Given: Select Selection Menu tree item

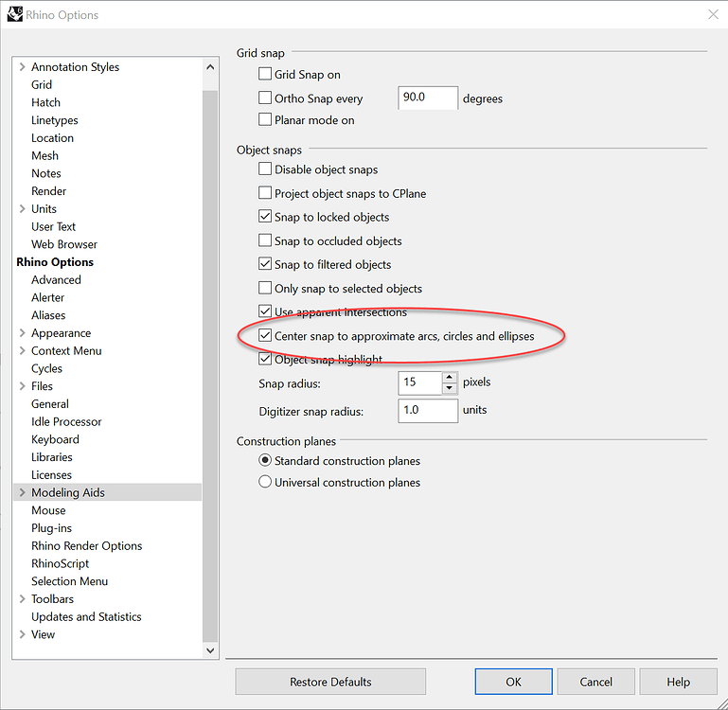Looking at the screenshot, I should coord(70,581).
